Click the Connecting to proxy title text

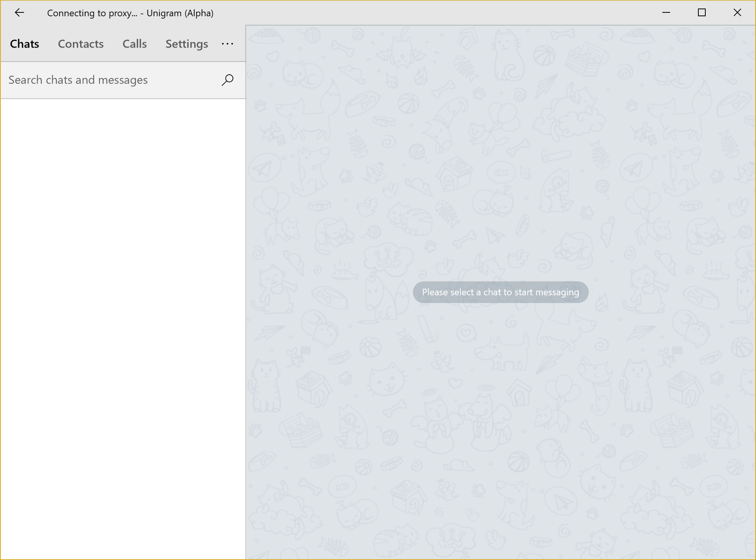click(130, 12)
